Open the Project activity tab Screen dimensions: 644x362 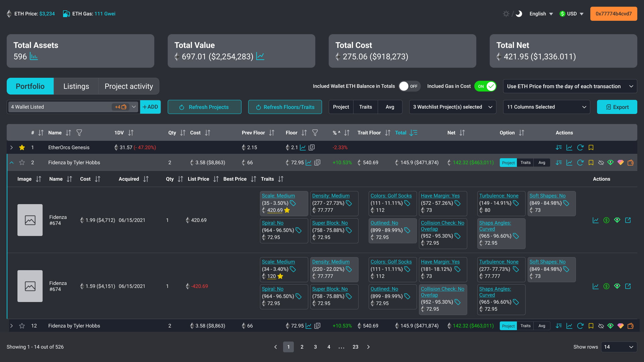(x=129, y=86)
